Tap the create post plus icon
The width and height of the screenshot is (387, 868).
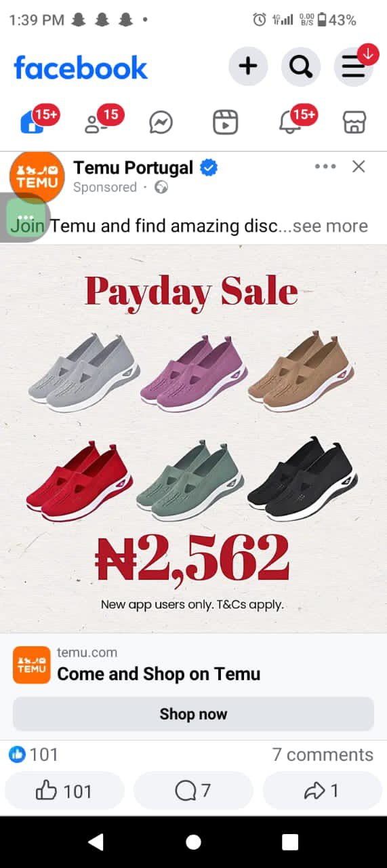pyautogui.click(x=248, y=66)
